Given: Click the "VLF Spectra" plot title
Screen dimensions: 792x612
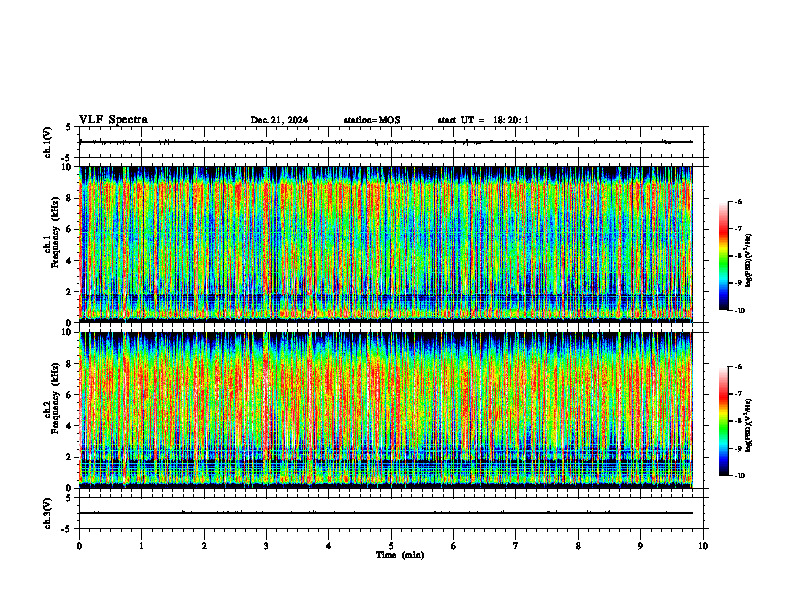Looking at the screenshot, I should point(113,120).
